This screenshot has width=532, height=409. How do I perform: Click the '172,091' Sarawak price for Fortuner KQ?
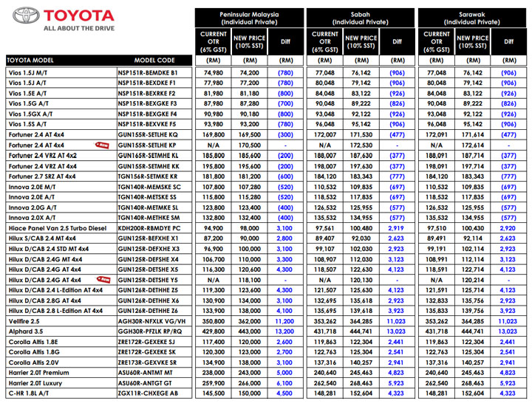(437, 134)
